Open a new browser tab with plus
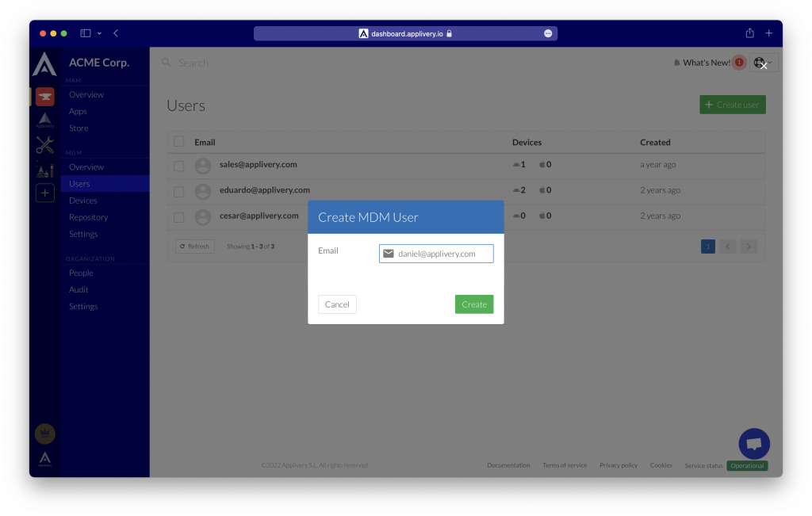Viewport: 812px width, 516px height. [x=769, y=33]
